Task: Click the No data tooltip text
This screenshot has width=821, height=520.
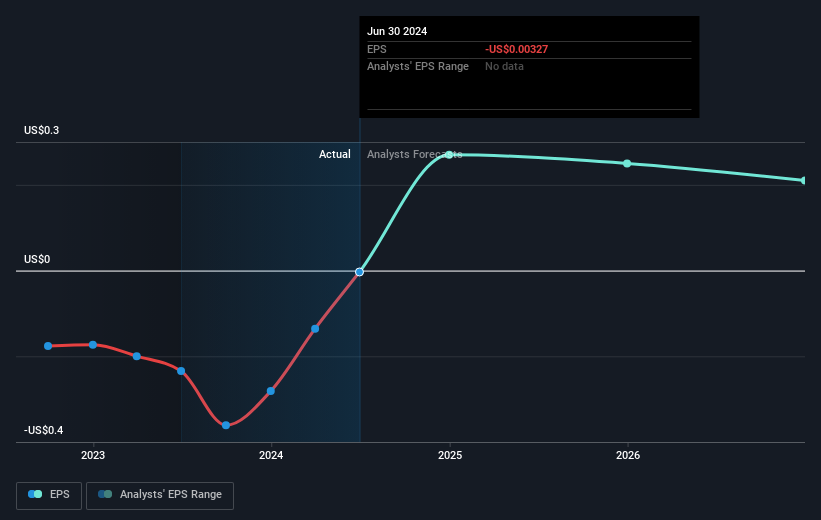Action: [x=504, y=66]
